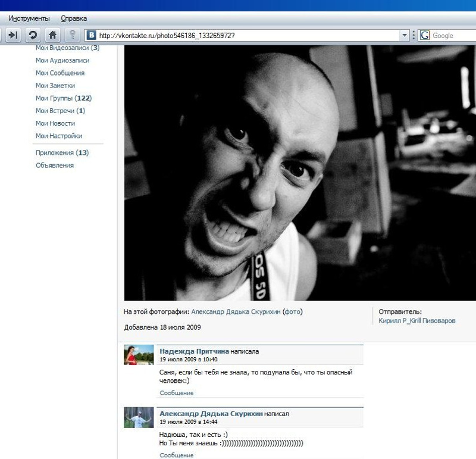Screen dimensions: 476x459
Task: Open Надежда Притчина's avatar thumbnail
Action: pyautogui.click(x=139, y=354)
